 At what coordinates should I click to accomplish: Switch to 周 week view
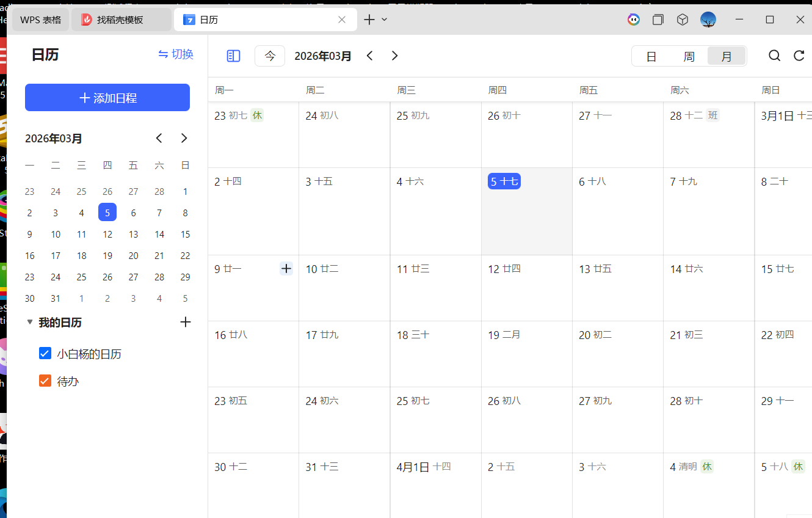tap(689, 56)
